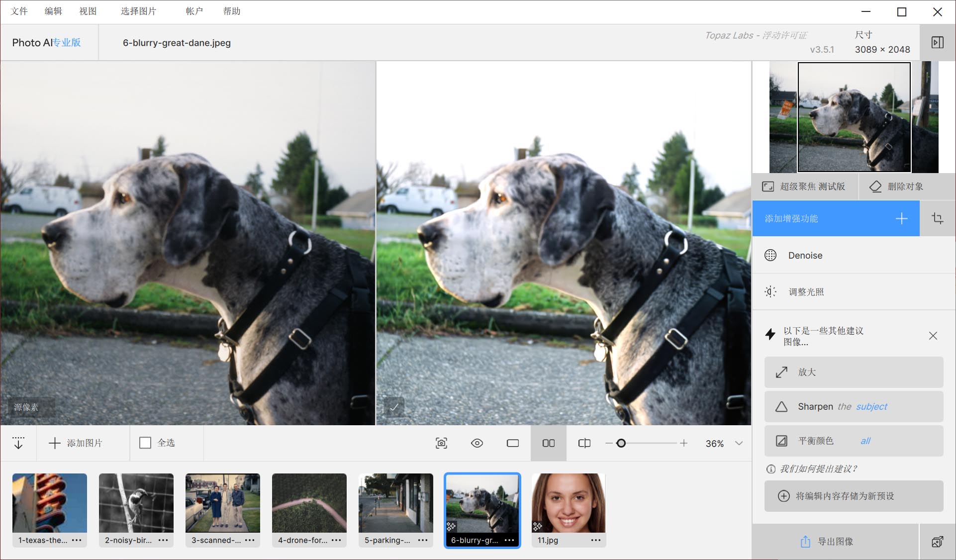The image size is (956, 560).
Task: Click filename 6-blurry-great-dane.jpeg
Action: (177, 43)
